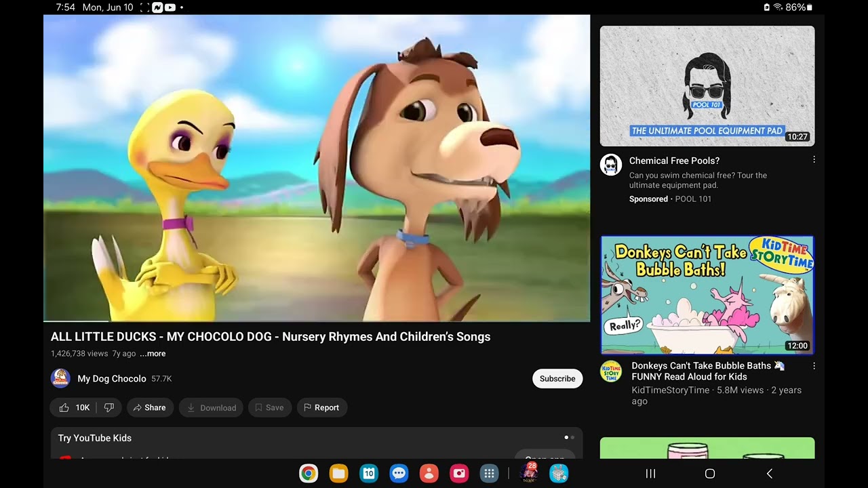Tap the 7:54 clock in status bar
The image size is (868, 488).
coord(66,7)
